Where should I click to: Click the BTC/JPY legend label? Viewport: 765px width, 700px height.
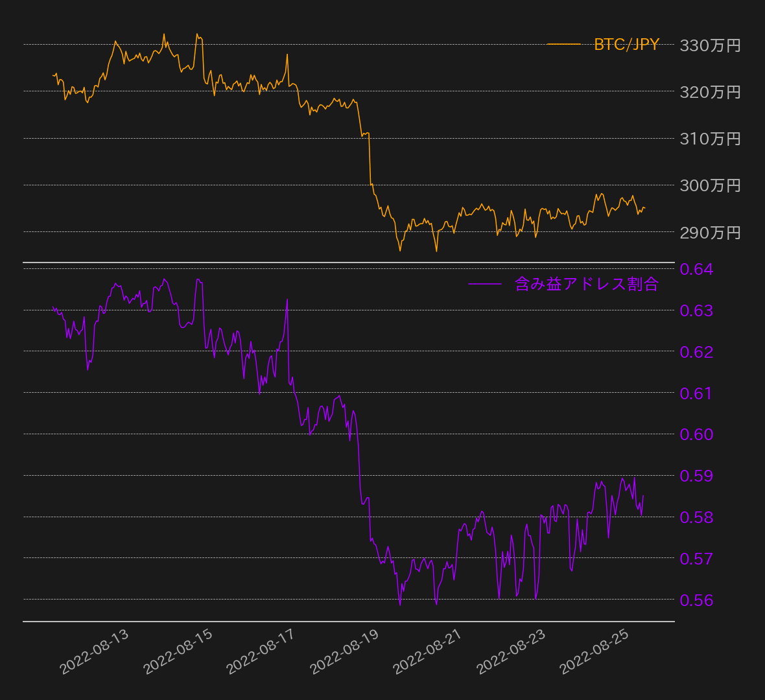[626, 44]
